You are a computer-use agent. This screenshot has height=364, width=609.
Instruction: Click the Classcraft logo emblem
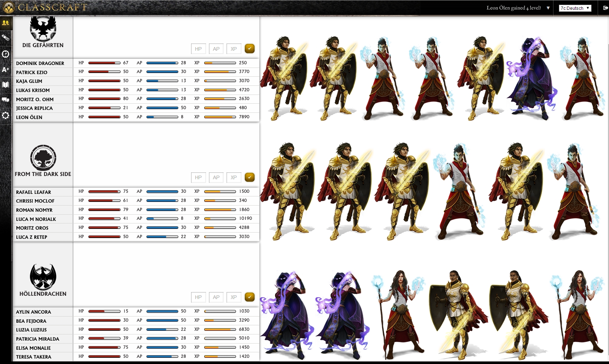coord(8,7)
